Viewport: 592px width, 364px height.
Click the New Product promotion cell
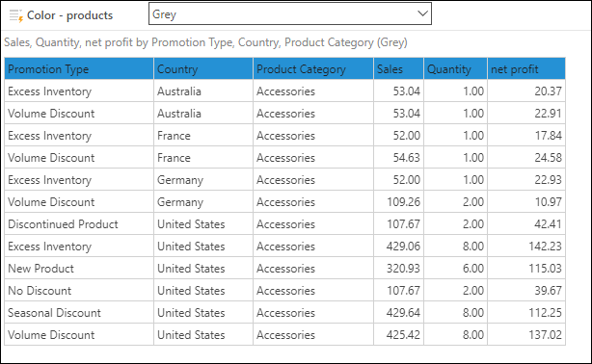[x=79, y=269]
